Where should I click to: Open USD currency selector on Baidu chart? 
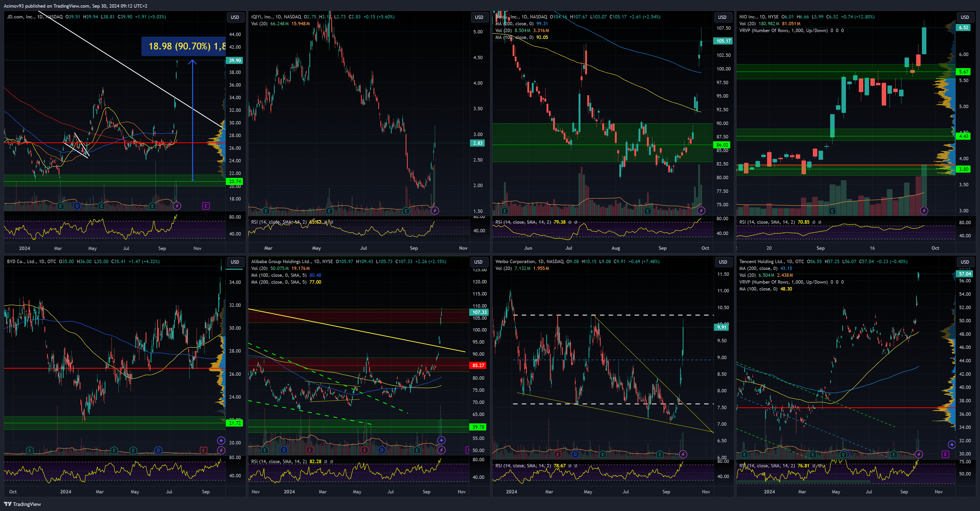722,17
